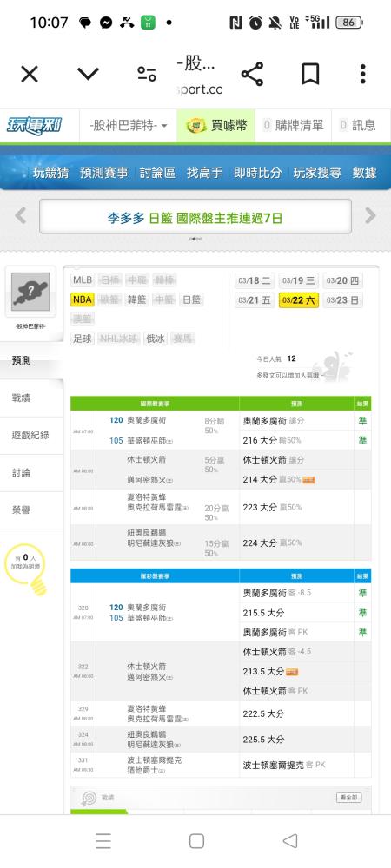Bookmark this page with the bookmark icon
Image resolution: width=391 pixels, height=868 pixels.
point(310,74)
